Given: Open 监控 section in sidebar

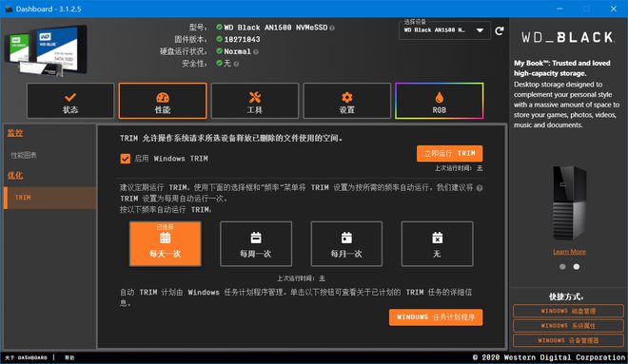Looking at the screenshot, I should [15, 133].
